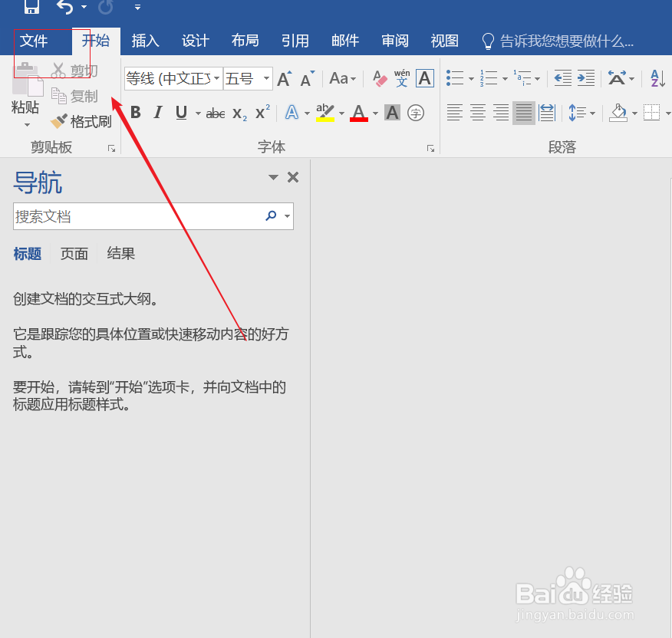Click the 剪切 cut button
The height and width of the screenshot is (638, 672).
point(74,71)
